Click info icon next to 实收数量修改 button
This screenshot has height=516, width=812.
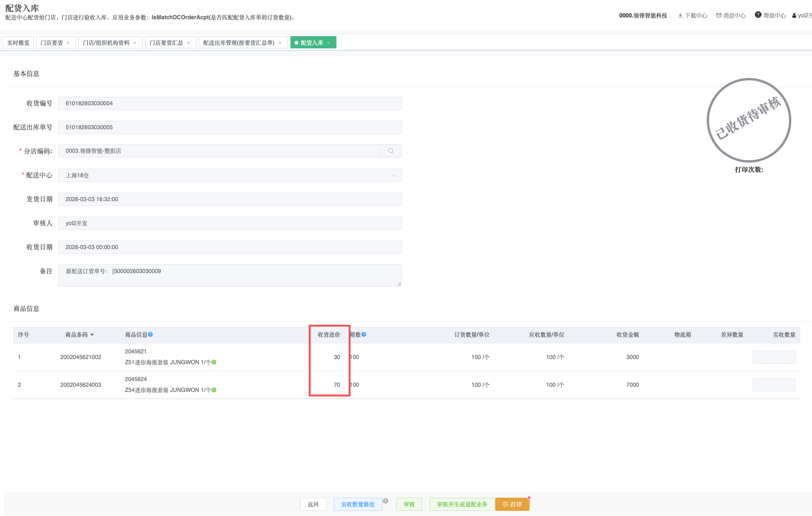point(385,500)
